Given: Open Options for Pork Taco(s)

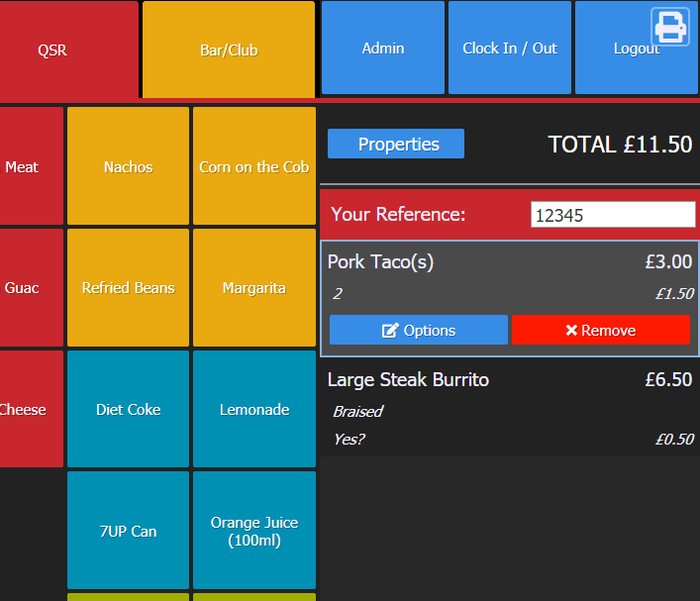Looking at the screenshot, I should tap(419, 330).
